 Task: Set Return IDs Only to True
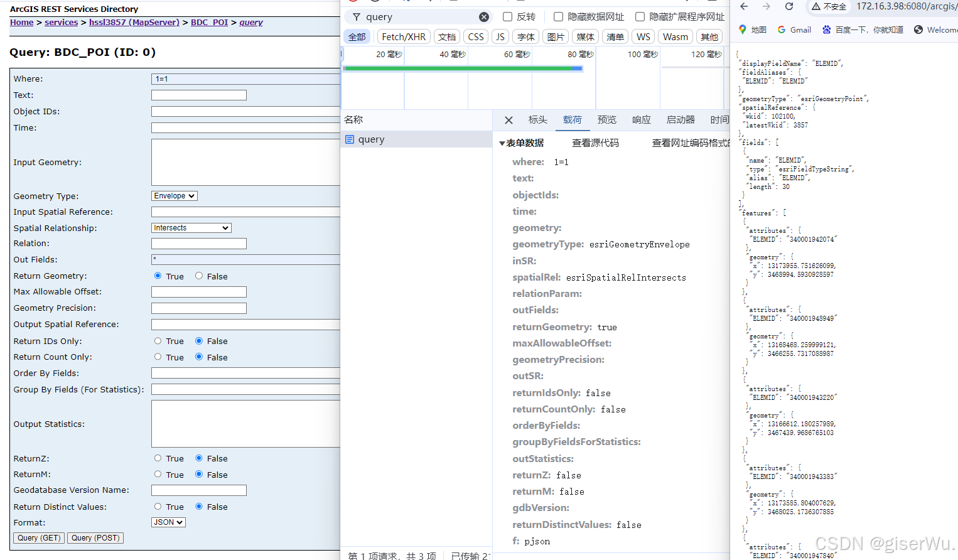158,341
